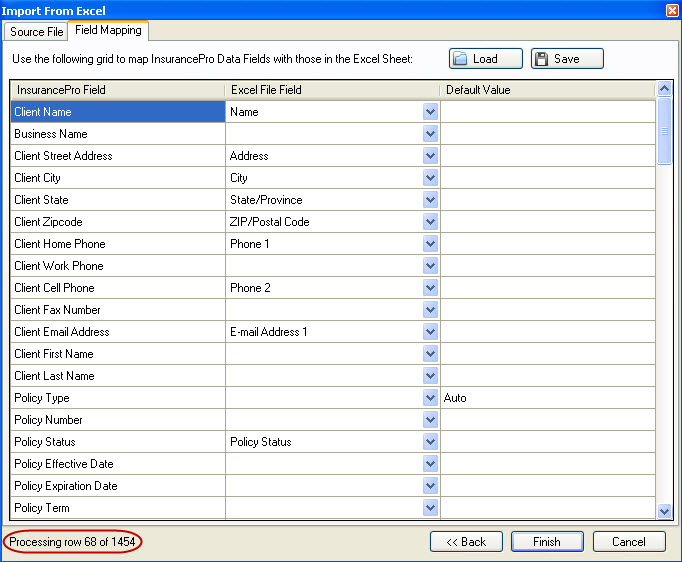Expand the Policy Type mapping dropdown
Screen dimensions: 682x562
430,398
